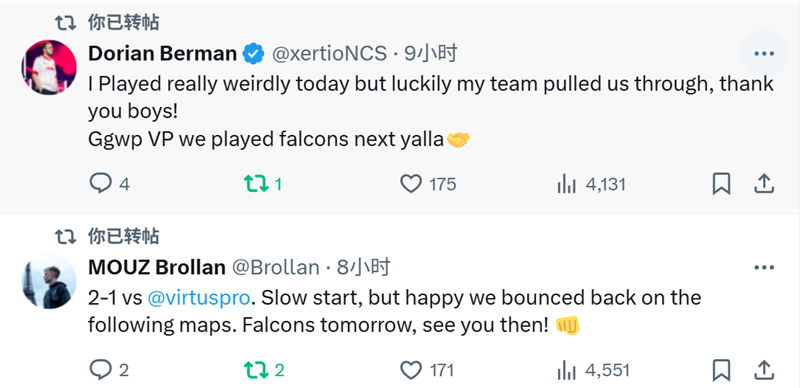This screenshot has width=800, height=388.
Task: Share Dorian Berman's tweet
Action: coord(764,184)
